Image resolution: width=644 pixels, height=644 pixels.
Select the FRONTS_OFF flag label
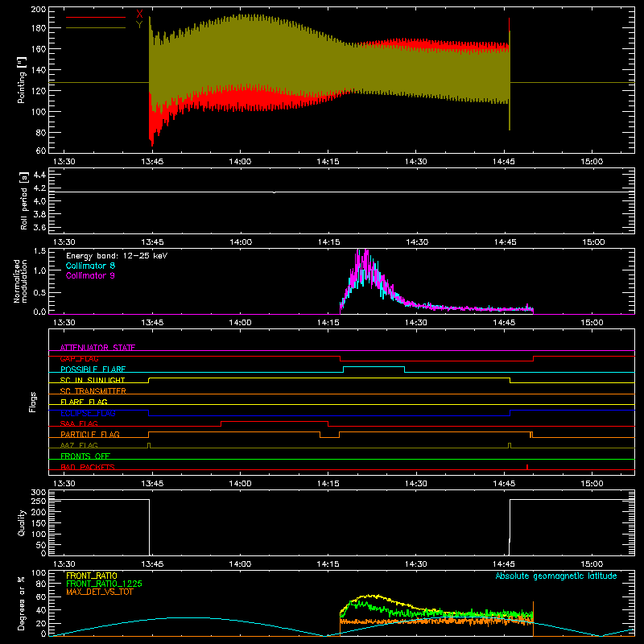(85, 456)
